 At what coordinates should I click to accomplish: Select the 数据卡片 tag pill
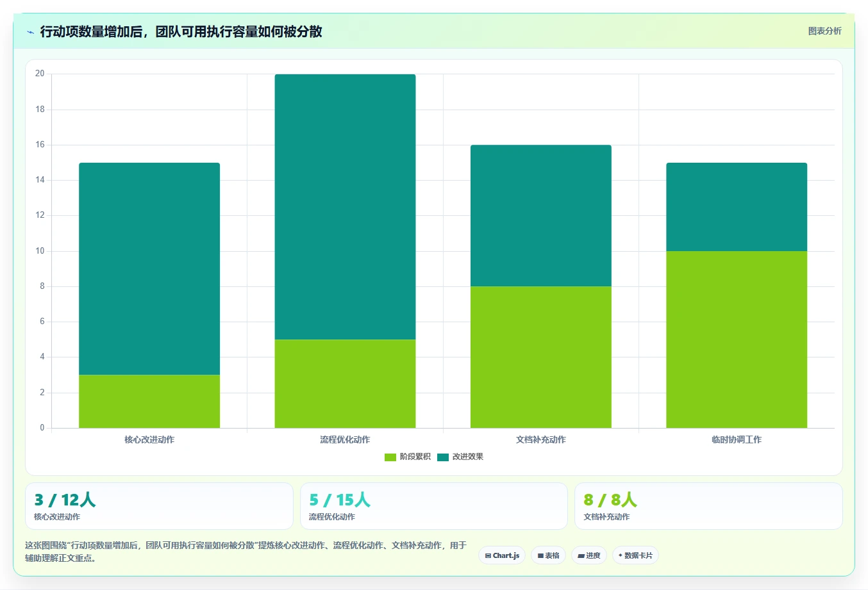(x=635, y=555)
